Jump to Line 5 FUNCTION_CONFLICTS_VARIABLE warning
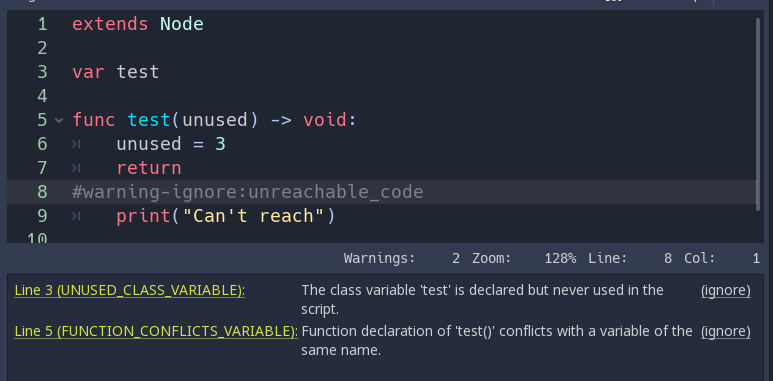 (156, 332)
